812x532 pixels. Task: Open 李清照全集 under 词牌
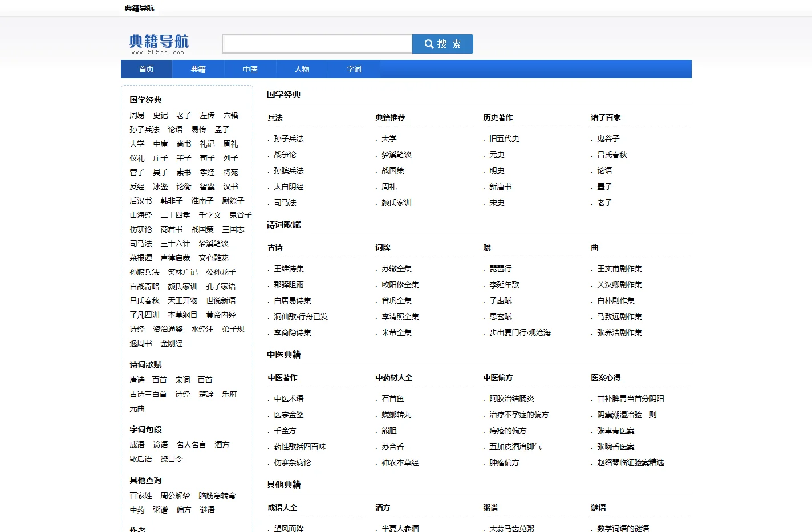click(400, 316)
